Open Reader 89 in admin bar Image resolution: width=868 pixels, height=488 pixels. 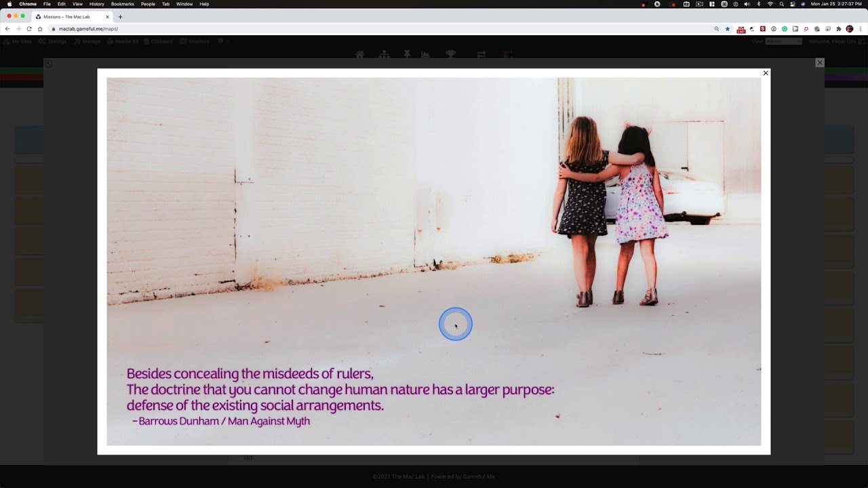click(123, 41)
